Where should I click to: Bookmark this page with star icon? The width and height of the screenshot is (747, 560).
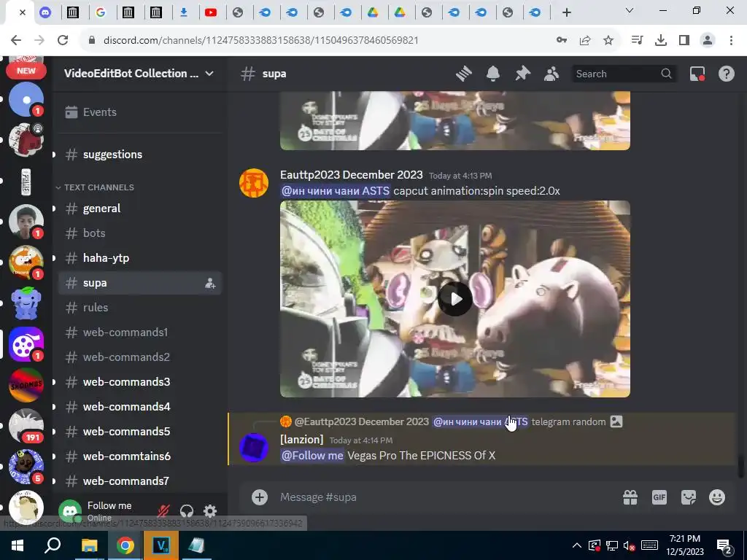click(608, 41)
